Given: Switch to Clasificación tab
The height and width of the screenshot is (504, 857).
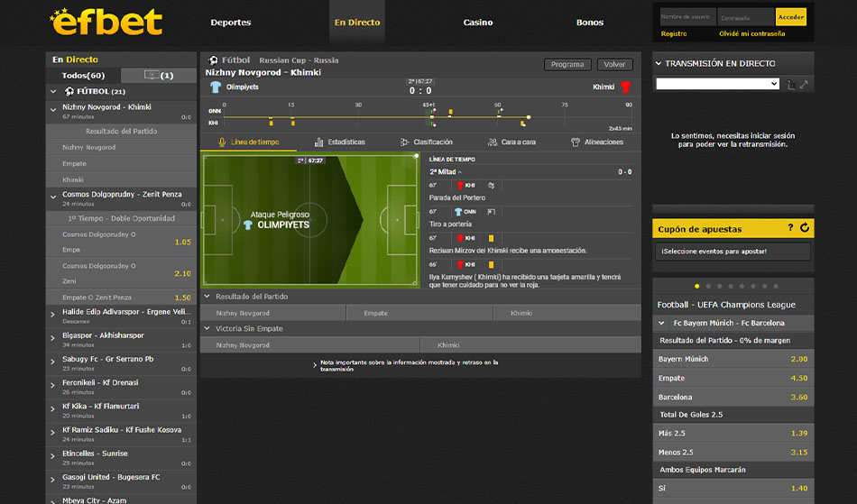Looking at the screenshot, I should (x=427, y=142).
